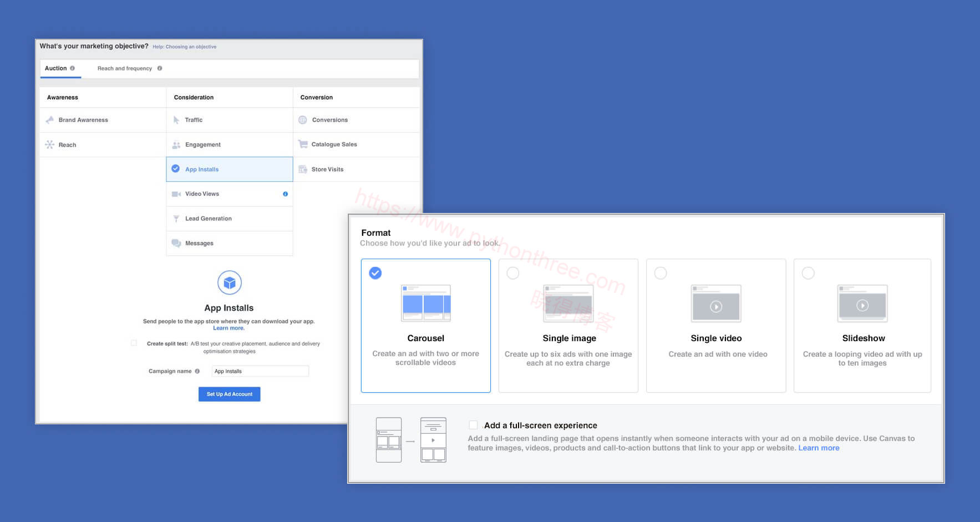The image size is (980, 522).
Task: Click the Single image format illustration
Action: point(568,303)
